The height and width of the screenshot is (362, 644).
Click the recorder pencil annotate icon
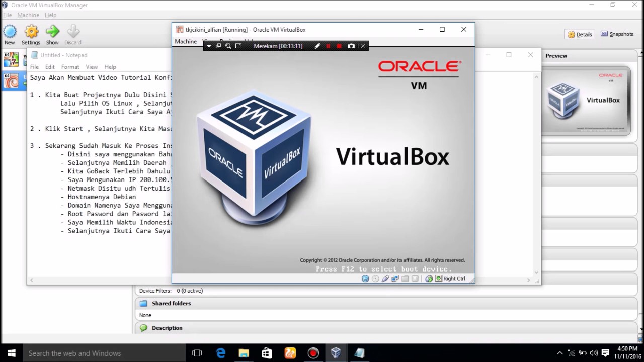(x=317, y=46)
